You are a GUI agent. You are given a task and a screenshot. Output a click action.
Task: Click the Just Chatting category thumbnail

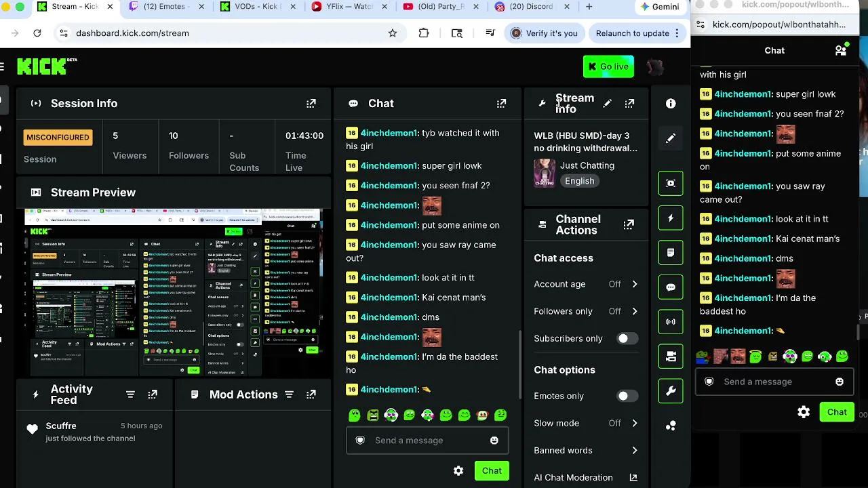pos(545,173)
